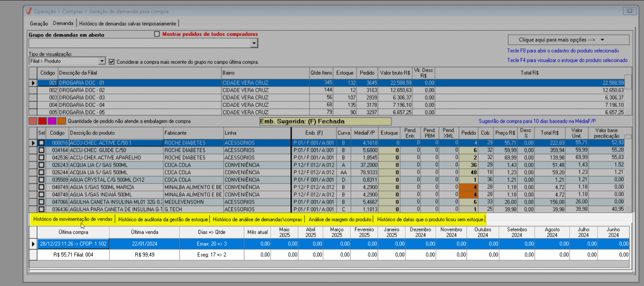Check Sel box for AGUA CRYSTAL C/G 500ML CX12

(x=41, y=180)
